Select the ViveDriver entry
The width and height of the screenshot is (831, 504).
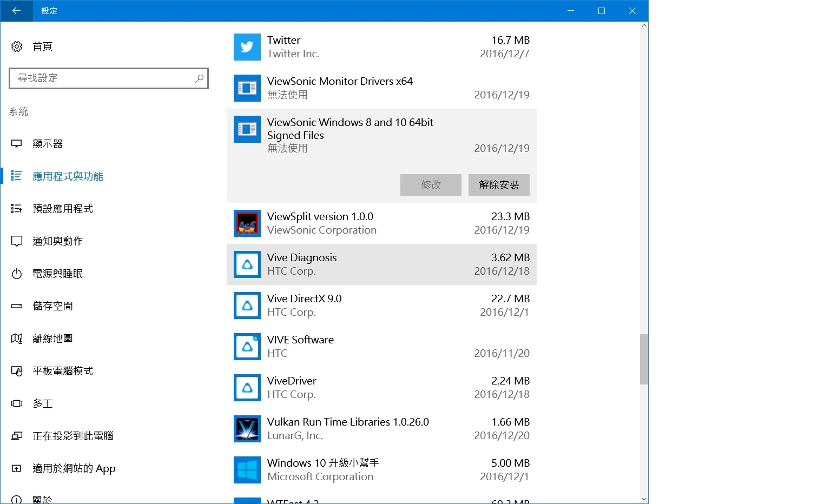pyautogui.click(x=381, y=388)
